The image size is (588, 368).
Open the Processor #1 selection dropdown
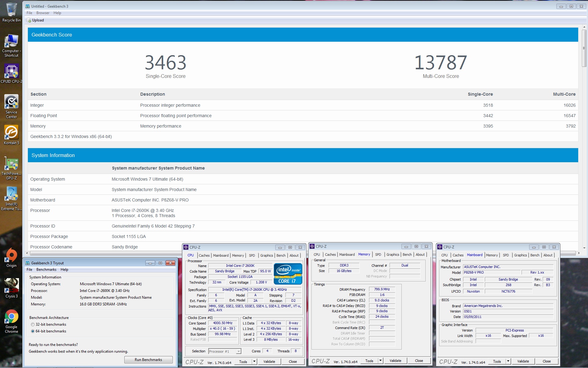pyautogui.click(x=225, y=351)
